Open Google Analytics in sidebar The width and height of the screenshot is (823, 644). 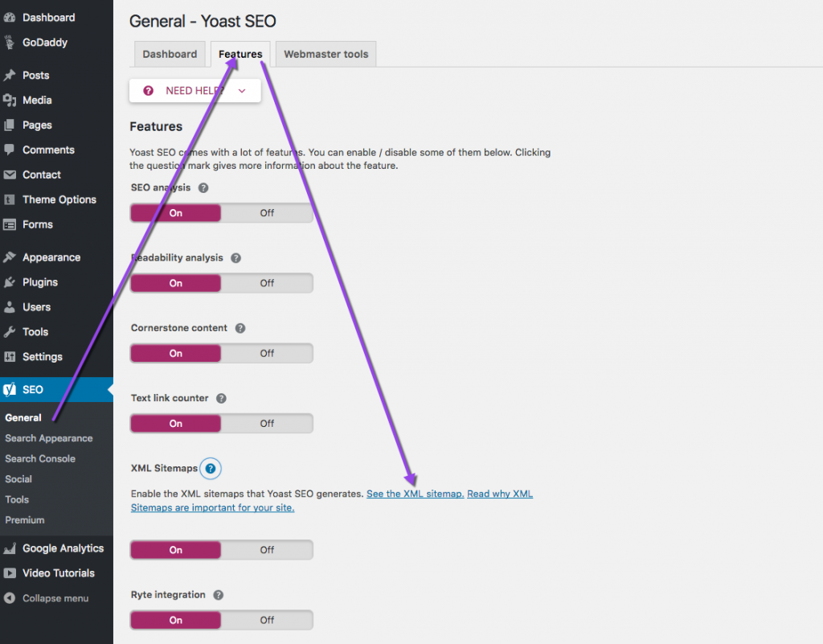63,548
